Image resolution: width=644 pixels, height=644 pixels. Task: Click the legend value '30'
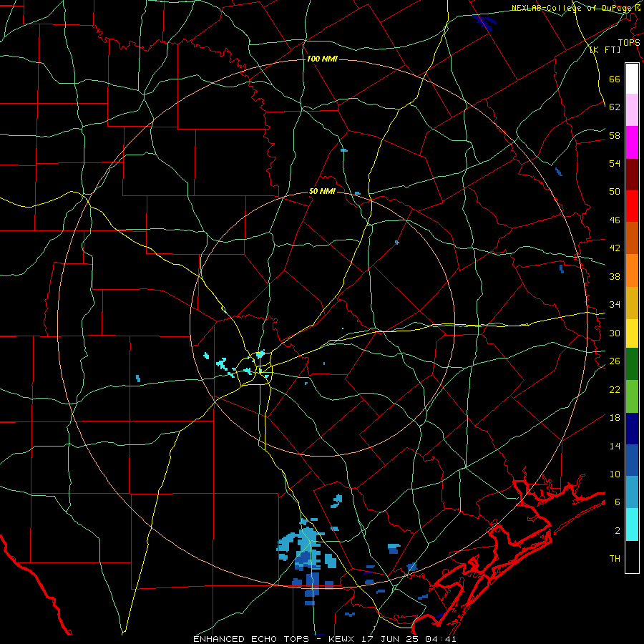[615, 333]
